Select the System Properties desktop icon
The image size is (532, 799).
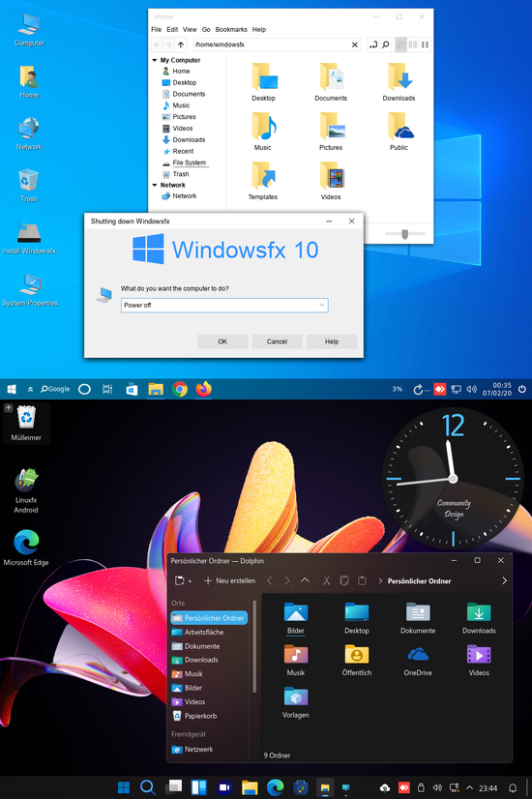coord(30,289)
